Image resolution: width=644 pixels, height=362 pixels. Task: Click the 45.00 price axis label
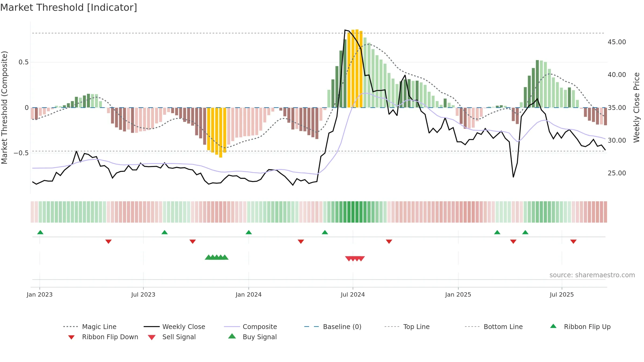click(x=617, y=42)
